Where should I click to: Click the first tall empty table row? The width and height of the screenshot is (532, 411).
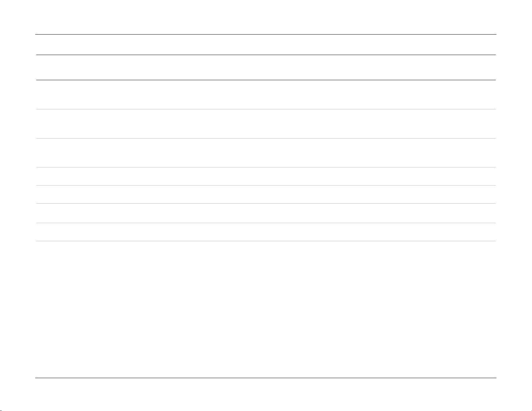266,95
